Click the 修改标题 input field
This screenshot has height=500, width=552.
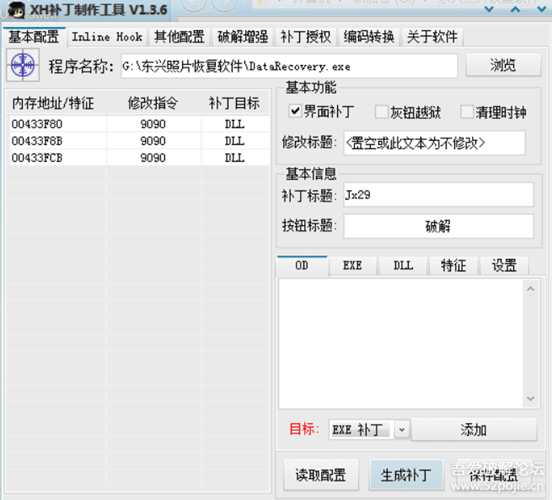point(434,143)
